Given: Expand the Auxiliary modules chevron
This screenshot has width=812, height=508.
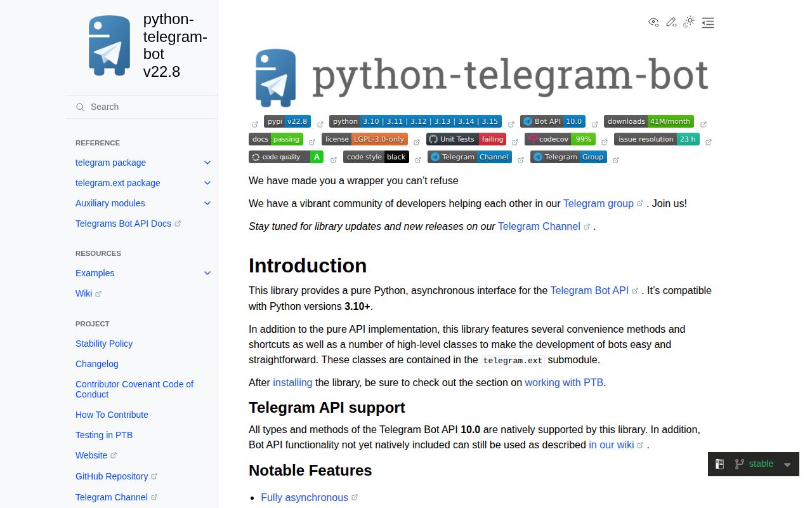Looking at the screenshot, I should point(207,203).
